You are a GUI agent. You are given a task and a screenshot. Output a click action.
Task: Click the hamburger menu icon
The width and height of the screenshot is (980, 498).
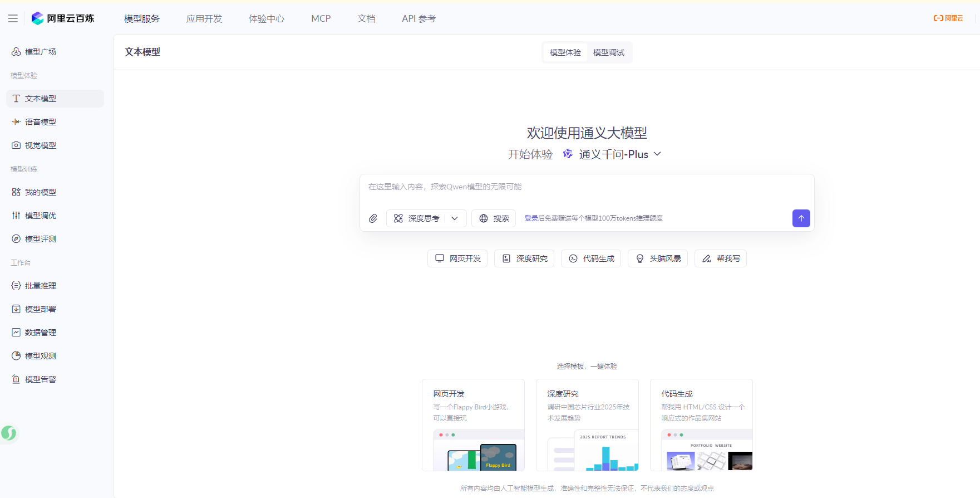(13, 18)
